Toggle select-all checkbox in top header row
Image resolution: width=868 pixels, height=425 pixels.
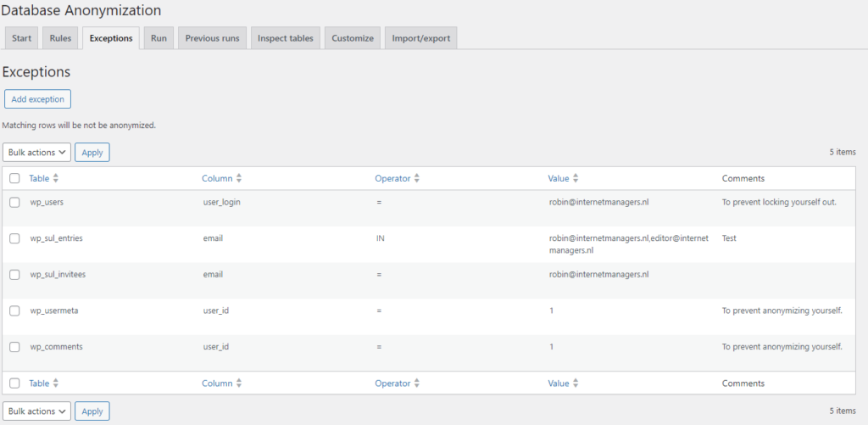[14, 179]
